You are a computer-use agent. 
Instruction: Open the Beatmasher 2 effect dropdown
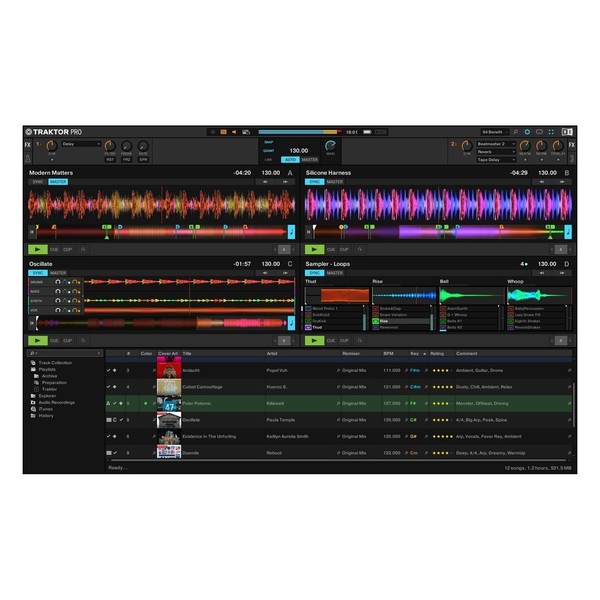(496, 144)
